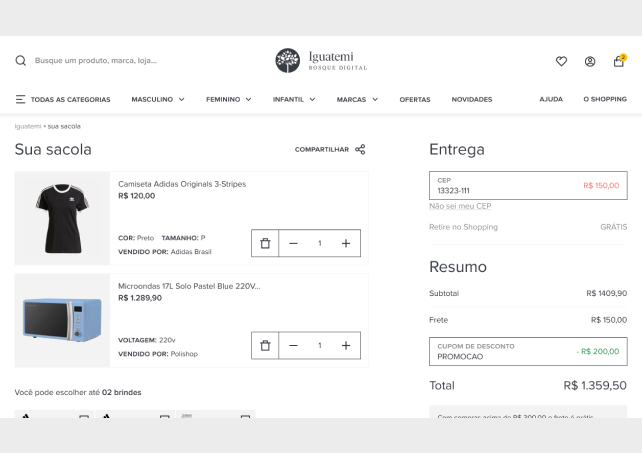Go to the Ofertas menu item
642x453 pixels.
[x=415, y=99]
